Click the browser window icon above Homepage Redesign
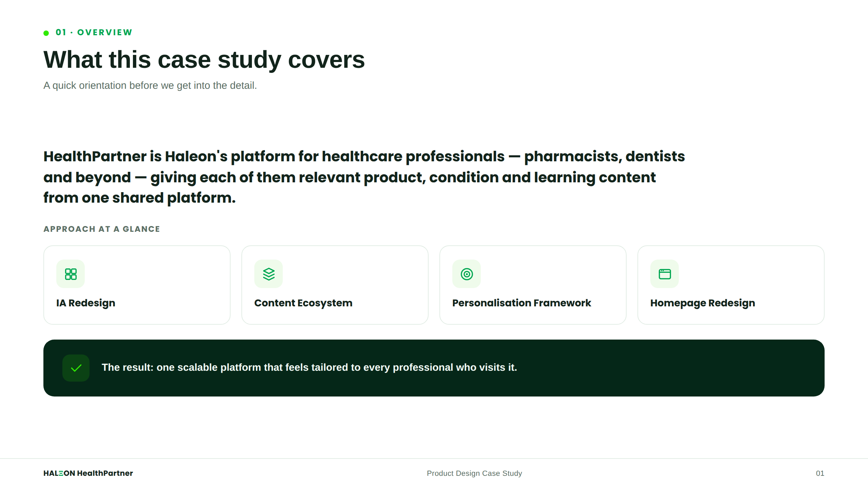This screenshot has height=488, width=868. click(x=665, y=274)
